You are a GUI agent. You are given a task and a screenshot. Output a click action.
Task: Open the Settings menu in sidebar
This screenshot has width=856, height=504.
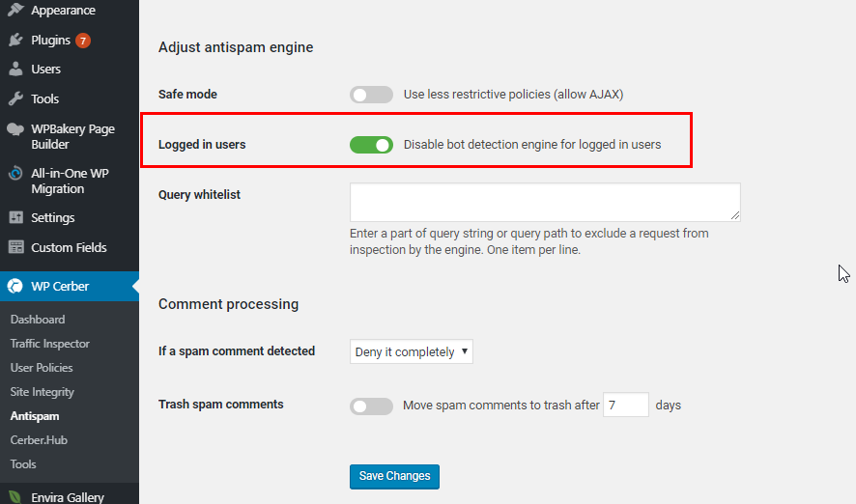(x=52, y=218)
